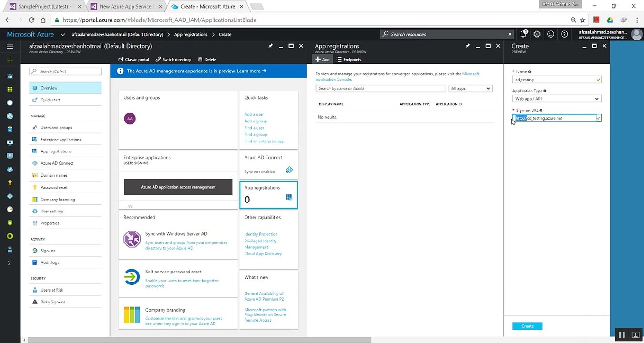
Task: Open Users and groups menu item
Action: 65,128
